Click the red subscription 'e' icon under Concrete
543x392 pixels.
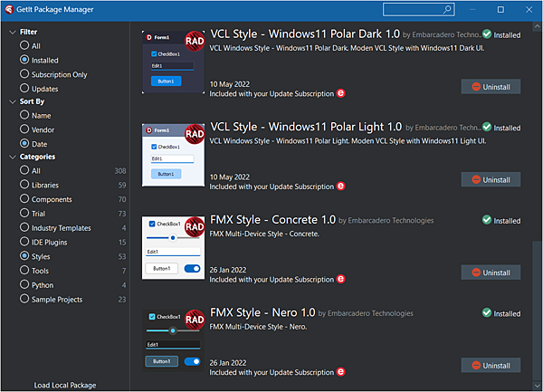[341, 279]
